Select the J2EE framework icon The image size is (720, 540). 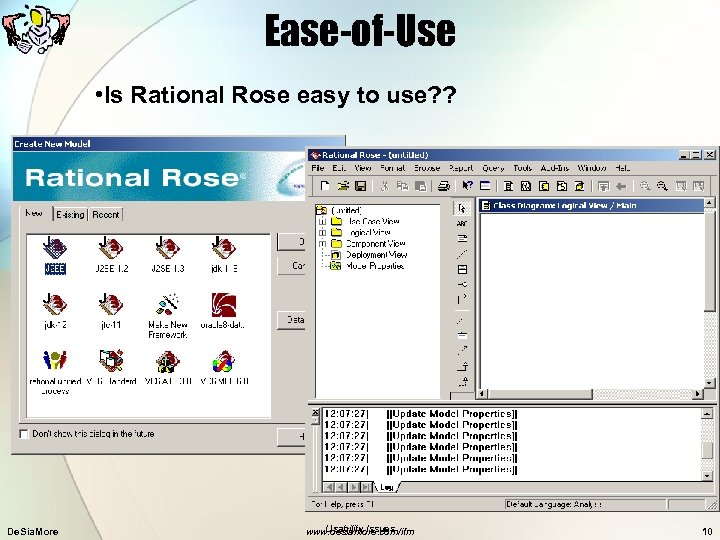pyautogui.click(x=55, y=255)
